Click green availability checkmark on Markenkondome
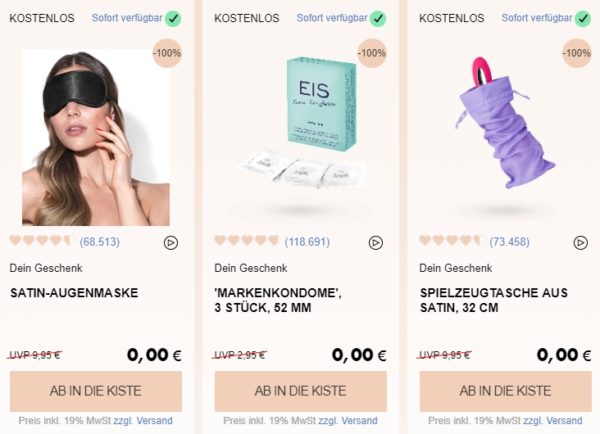 (x=378, y=18)
